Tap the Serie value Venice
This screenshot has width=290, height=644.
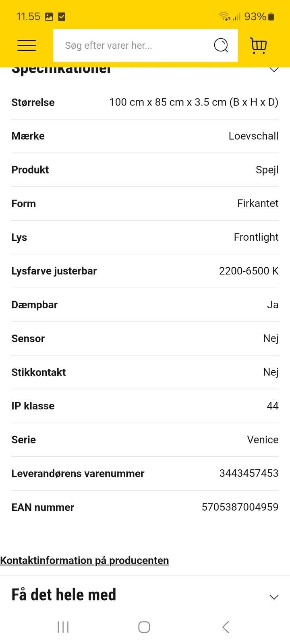[263, 439]
